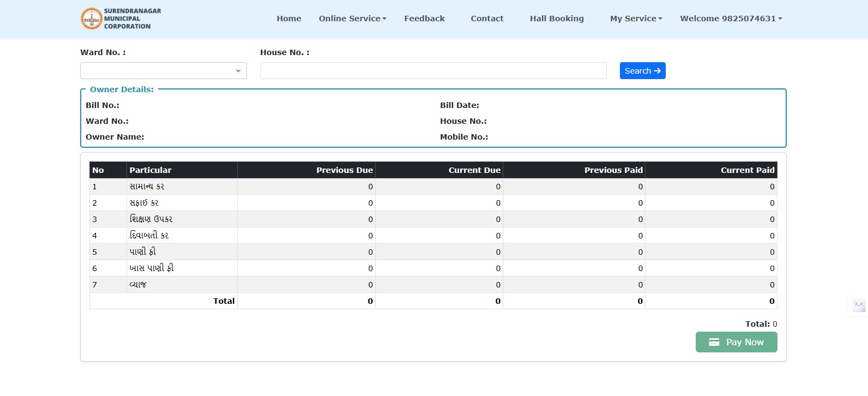Screen dimensions: 868x396
Task: Select the શિક્ષણ ઉપકર row label
Action: 151,219
